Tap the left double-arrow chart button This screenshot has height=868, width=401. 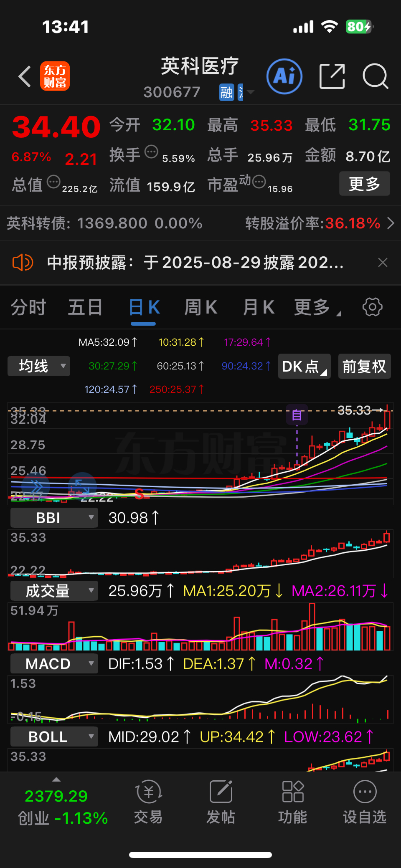point(36,486)
